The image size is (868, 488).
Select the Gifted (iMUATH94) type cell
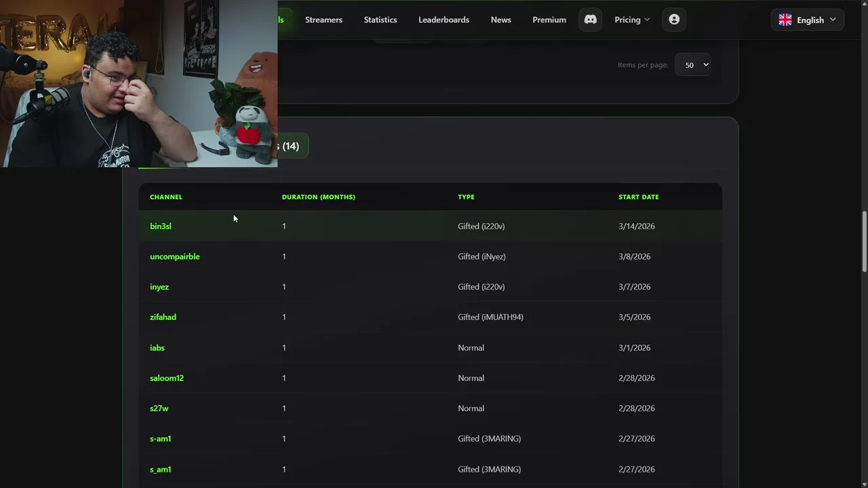(490, 317)
